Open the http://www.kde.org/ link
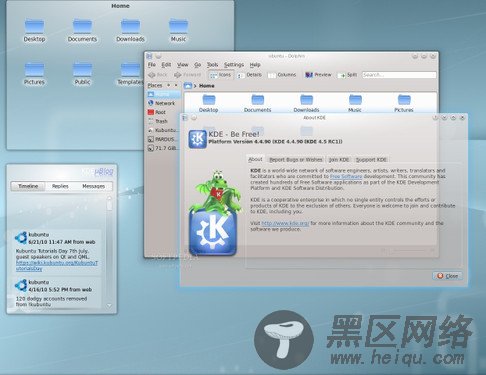The height and width of the screenshot is (375, 486). click(x=285, y=223)
